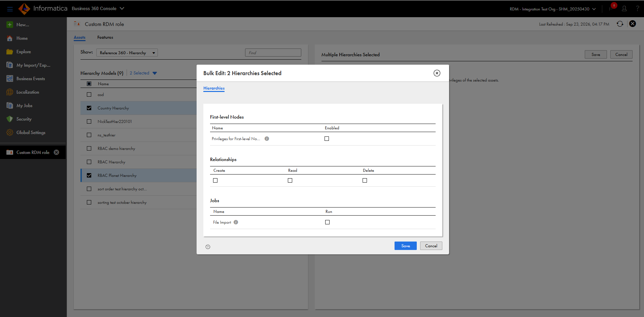Open the help question mark icon
Screen dimensions: 644x317
coord(637,9)
